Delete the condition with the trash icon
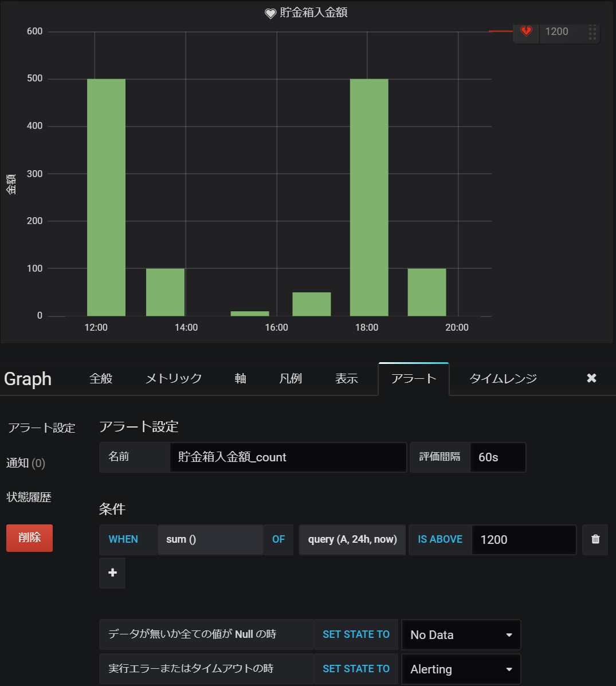The width and height of the screenshot is (616, 686). click(x=595, y=539)
